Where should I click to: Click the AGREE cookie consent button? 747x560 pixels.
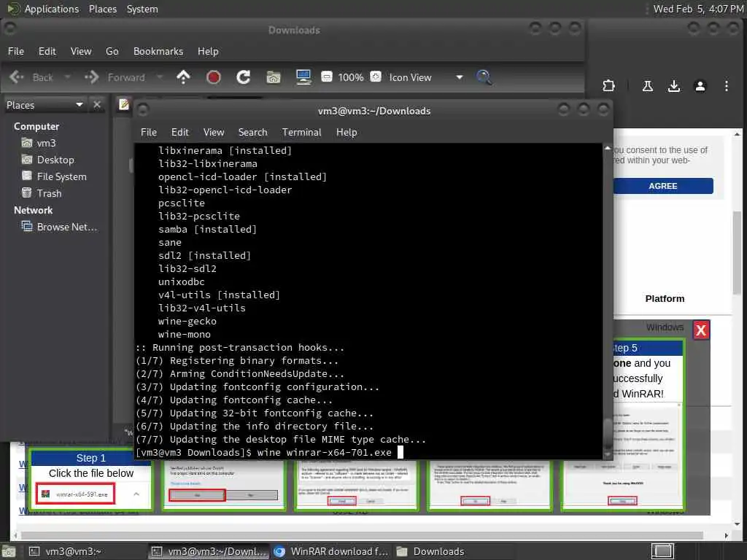pyautogui.click(x=663, y=186)
